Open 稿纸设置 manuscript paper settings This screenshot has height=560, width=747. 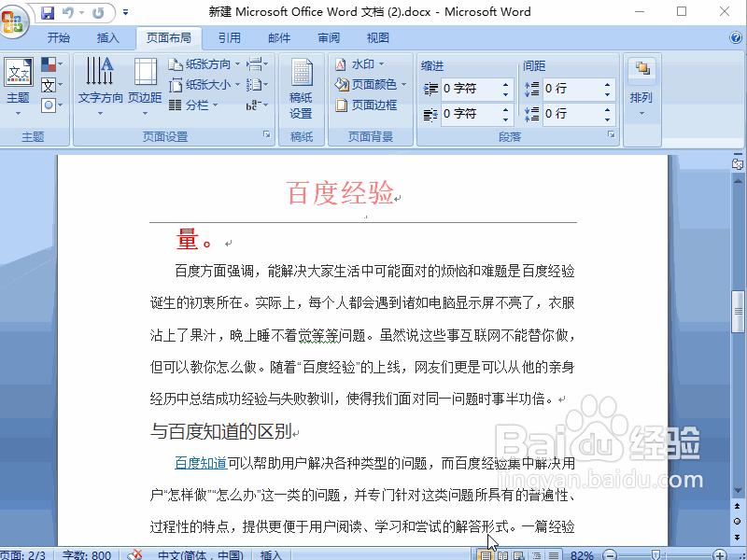pyautogui.click(x=301, y=89)
